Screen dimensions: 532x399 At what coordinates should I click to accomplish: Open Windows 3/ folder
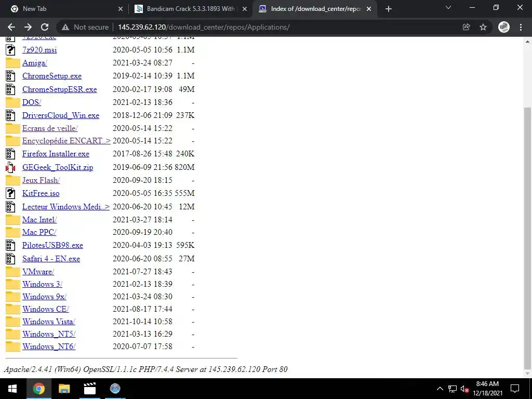[x=43, y=284]
